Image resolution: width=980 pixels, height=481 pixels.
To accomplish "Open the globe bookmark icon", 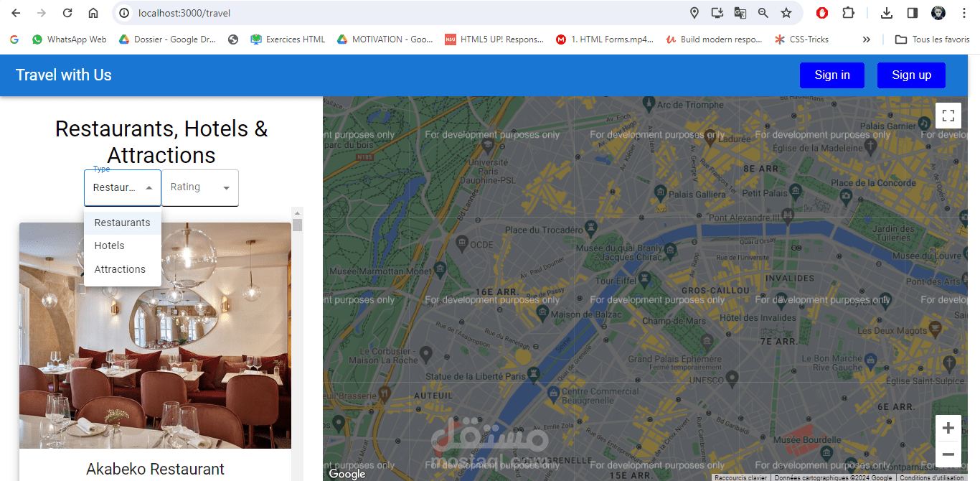I will pyautogui.click(x=233, y=39).
